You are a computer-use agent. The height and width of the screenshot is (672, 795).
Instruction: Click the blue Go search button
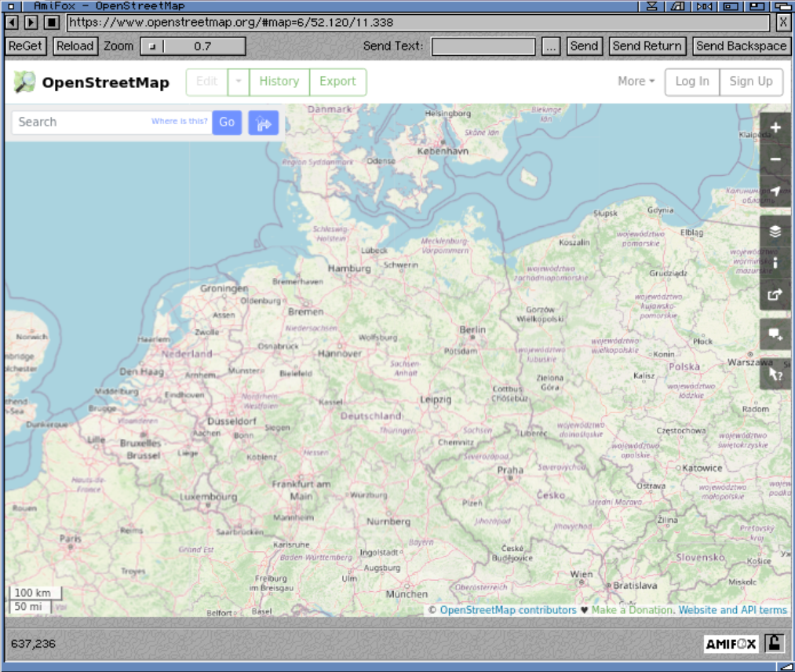227,122
